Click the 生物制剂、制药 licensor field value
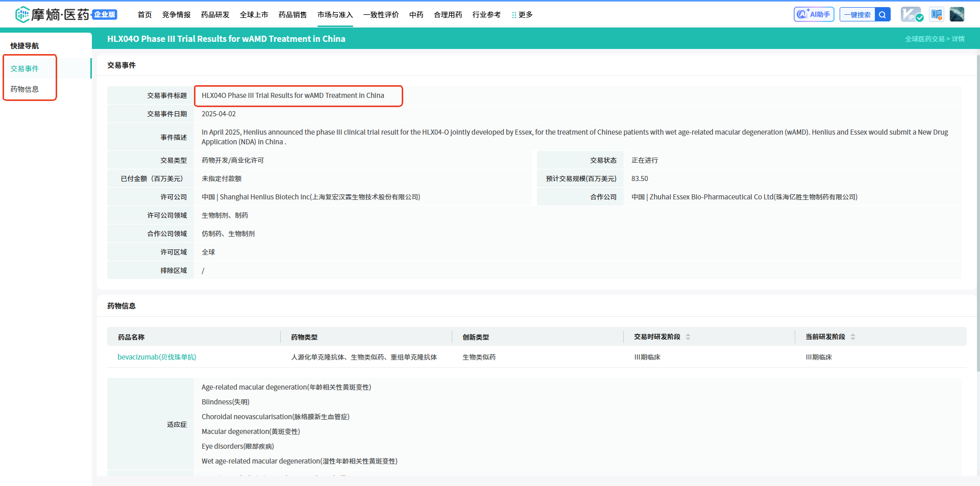This screenshot has width=980, height=486. click(225, 215)
